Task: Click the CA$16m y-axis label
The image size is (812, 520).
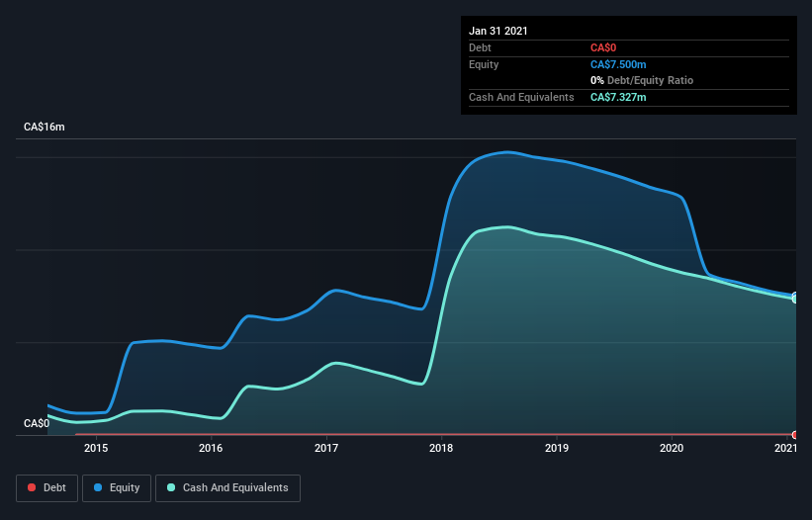Action: click(x=44, y=128)
